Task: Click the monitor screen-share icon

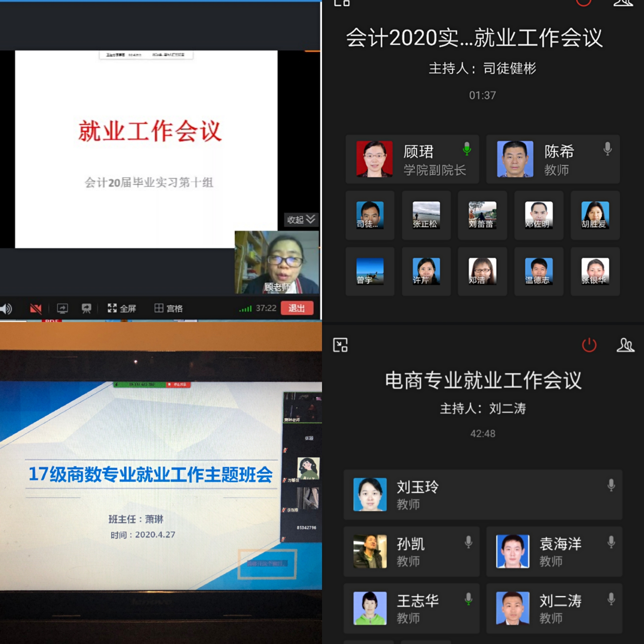Action: 62,309
